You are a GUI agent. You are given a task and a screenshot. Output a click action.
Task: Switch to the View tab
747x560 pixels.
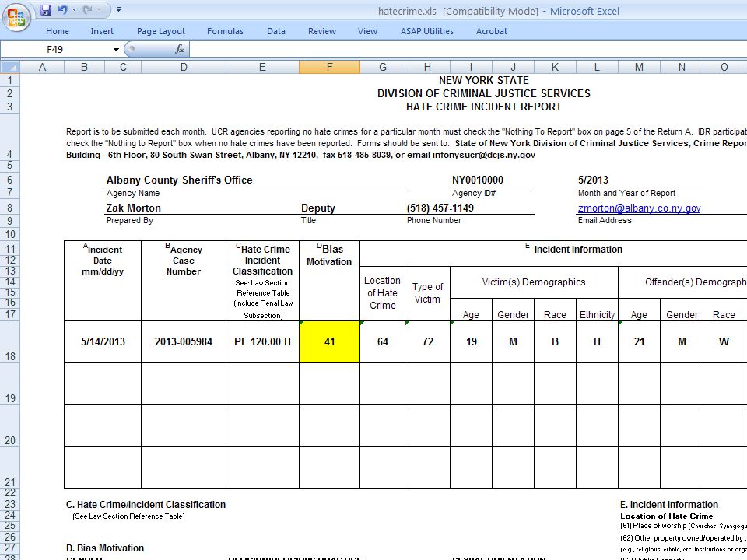click(x=367, y=31)
